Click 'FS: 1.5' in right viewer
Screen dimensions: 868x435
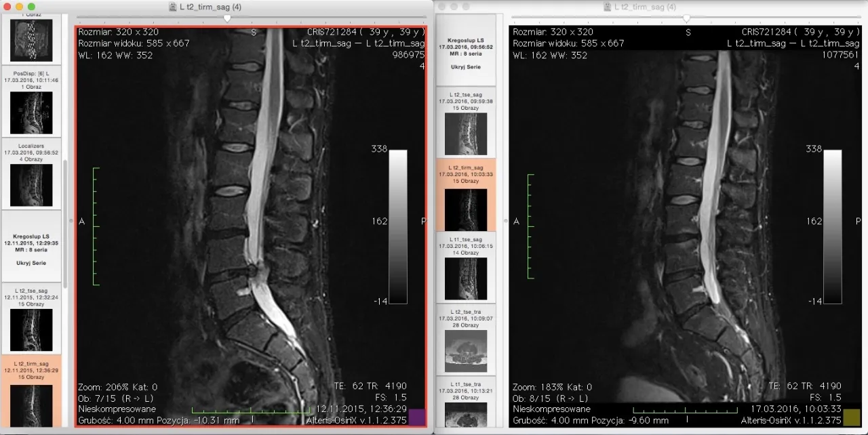point(825,398)
